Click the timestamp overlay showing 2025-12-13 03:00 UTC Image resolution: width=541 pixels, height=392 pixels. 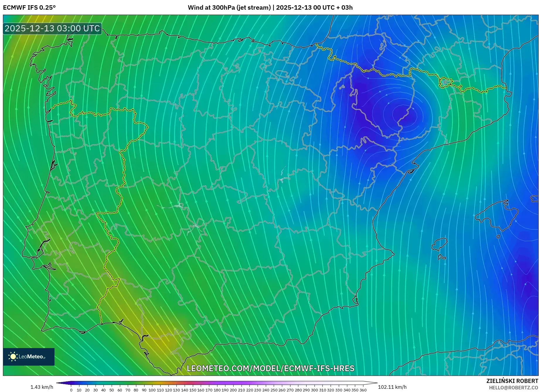coord(52,29)
